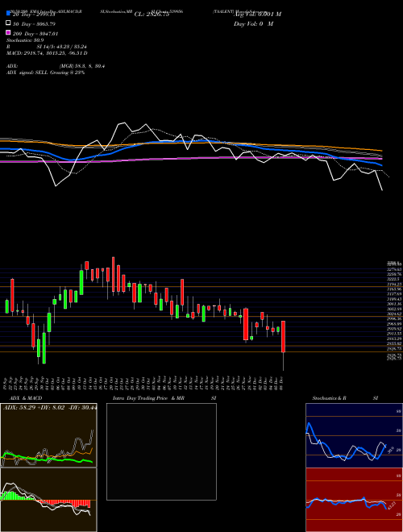Click the 'SI 14/3: 43.23 / 33.24' value
The image size is (403, 532).
(62, 47)
